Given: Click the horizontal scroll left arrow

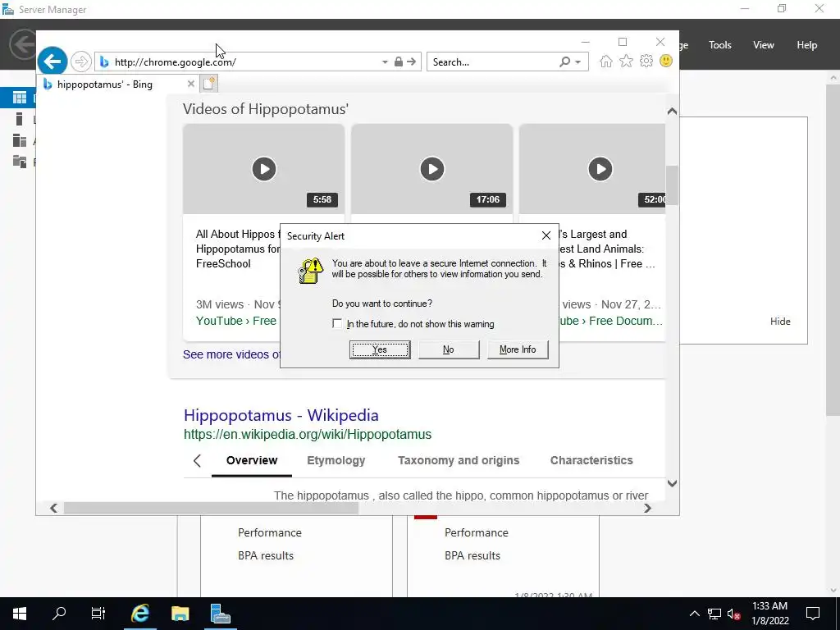Looking at the screenshot, I should click(x=53, y=508).
